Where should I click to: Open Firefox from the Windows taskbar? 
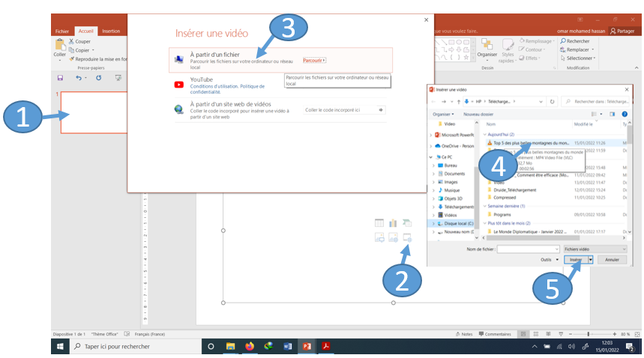pos(250,346)
